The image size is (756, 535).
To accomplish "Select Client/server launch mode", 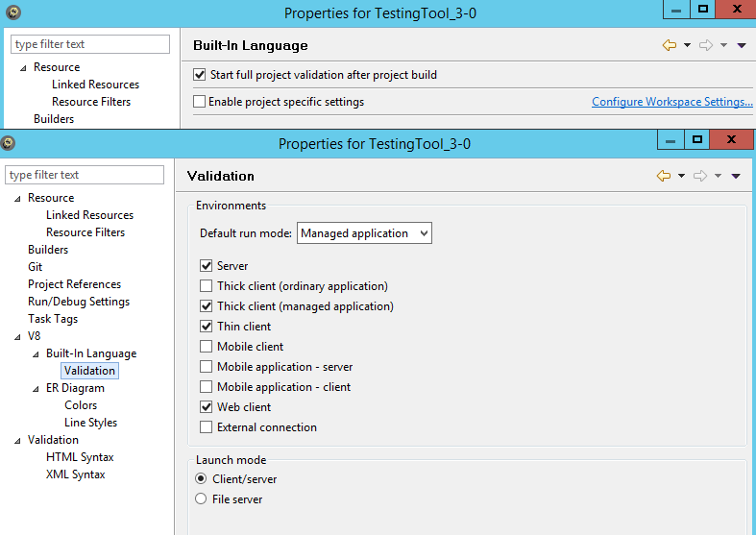I will tap(201, 478).
